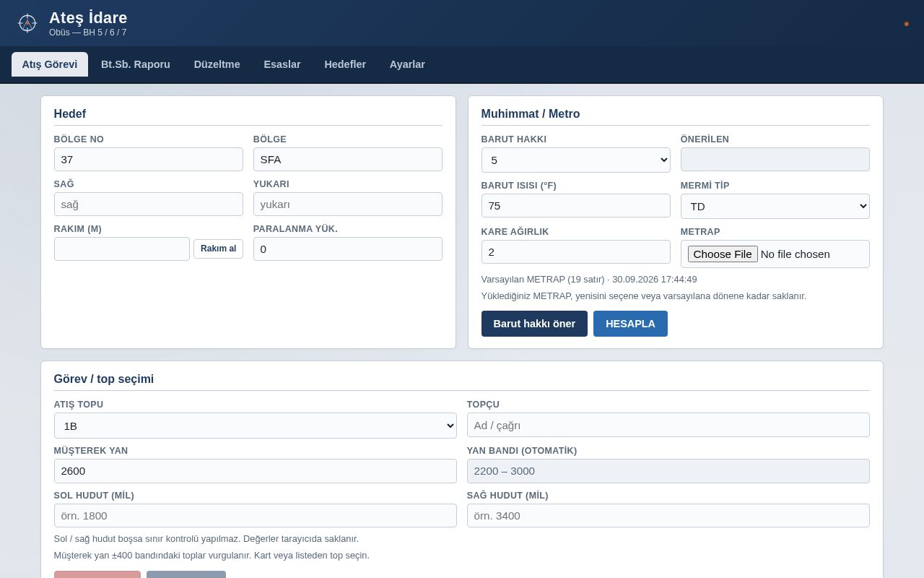The image size is (924, 578).
Task: Click the Sol Hudut input field
Action: click(x=255, y=516)
